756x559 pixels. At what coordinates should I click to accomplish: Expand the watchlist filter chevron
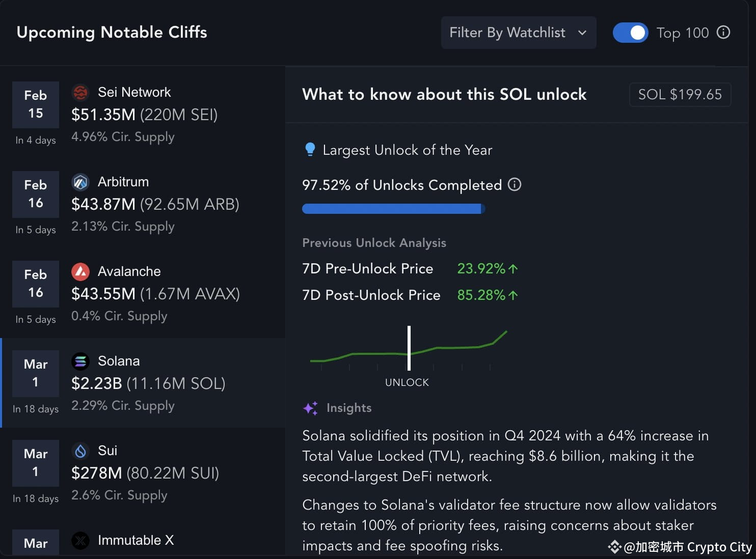[582, 33]
